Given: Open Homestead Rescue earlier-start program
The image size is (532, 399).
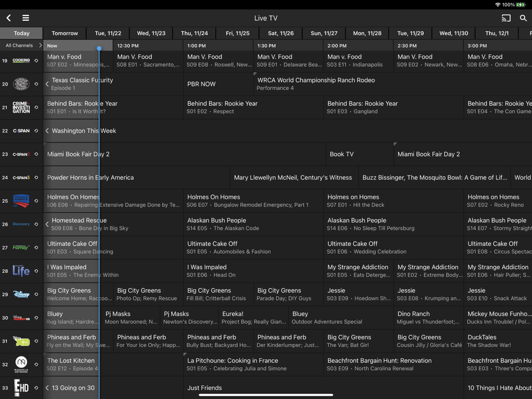Looking at the screenshot, I should click(x=113, y=224).
